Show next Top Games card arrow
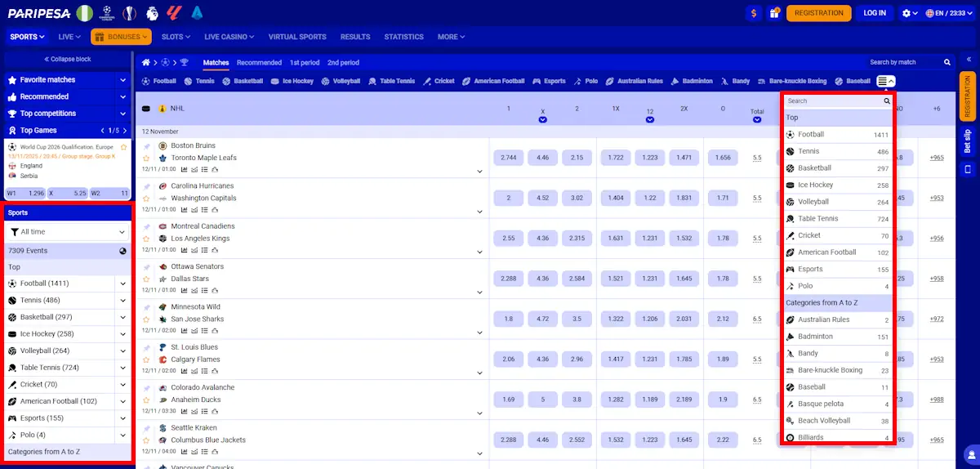 coord(123,131)
